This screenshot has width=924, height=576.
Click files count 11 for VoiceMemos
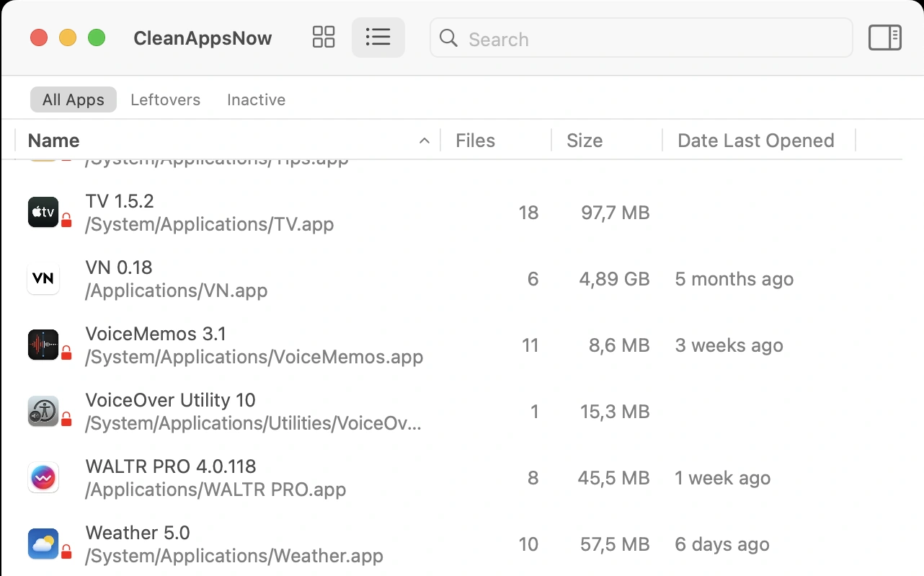(530, 345)
